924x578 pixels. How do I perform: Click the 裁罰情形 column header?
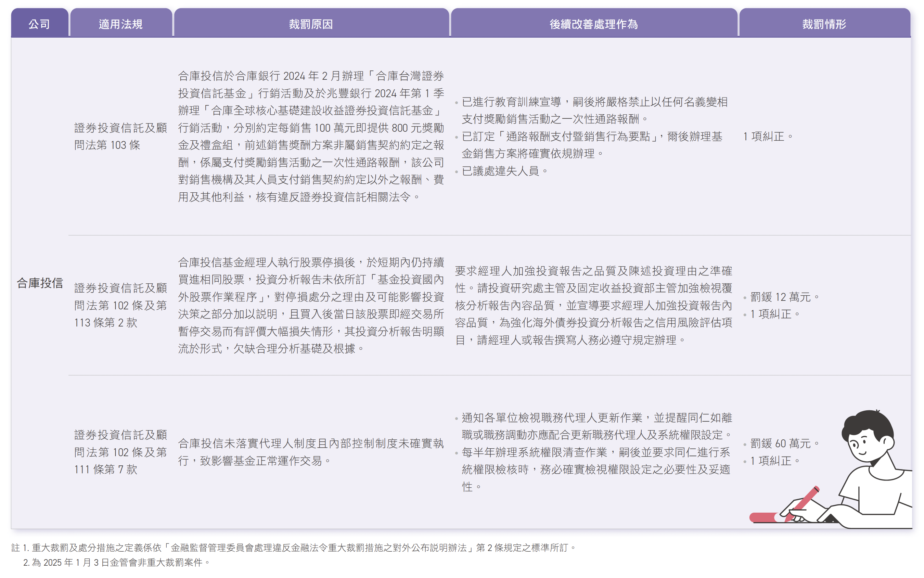[x=825, y=23]
